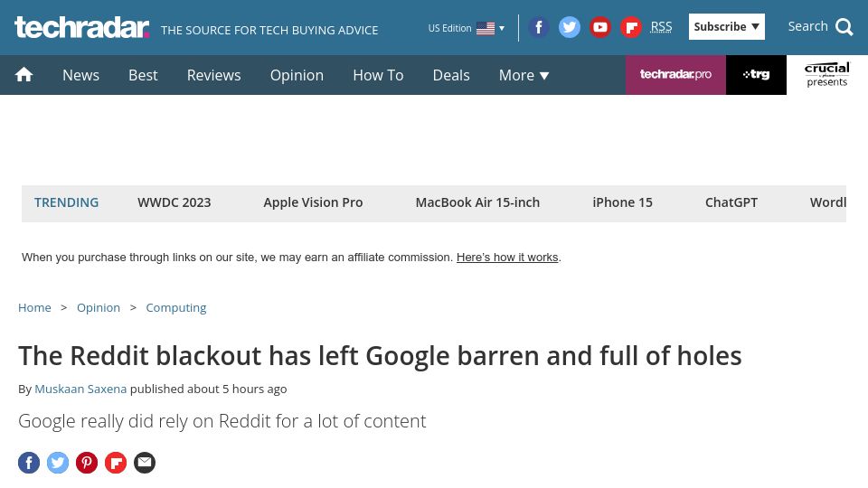Open author Muskaan Saxena's profile

tap(80, 389)
